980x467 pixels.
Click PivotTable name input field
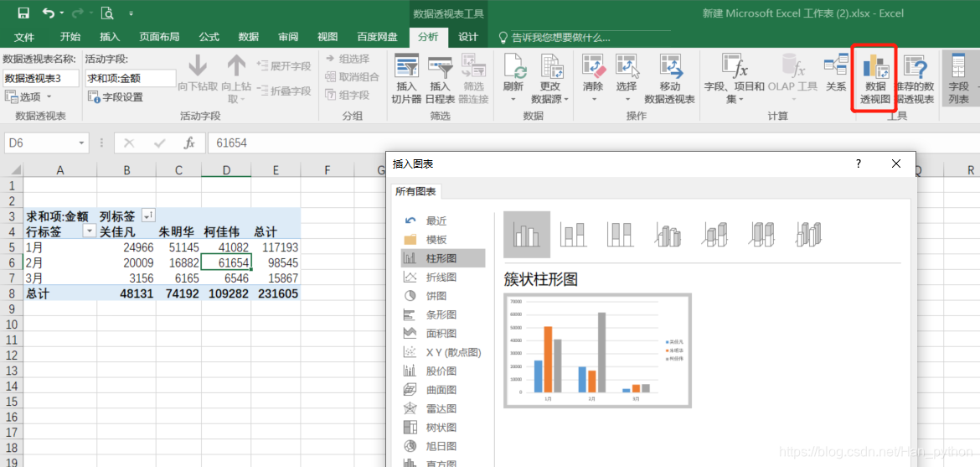pos(41,78)
